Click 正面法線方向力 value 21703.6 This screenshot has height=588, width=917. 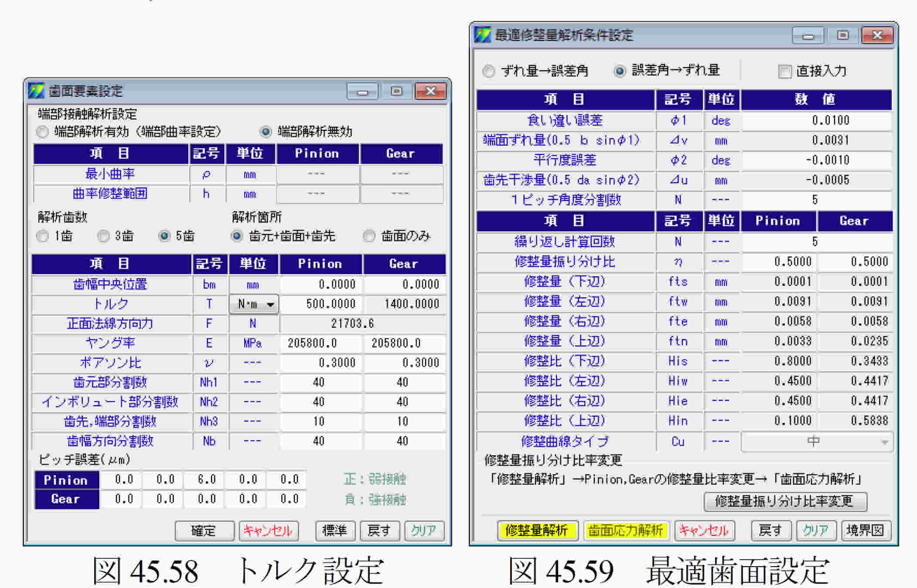coord(363,323)
